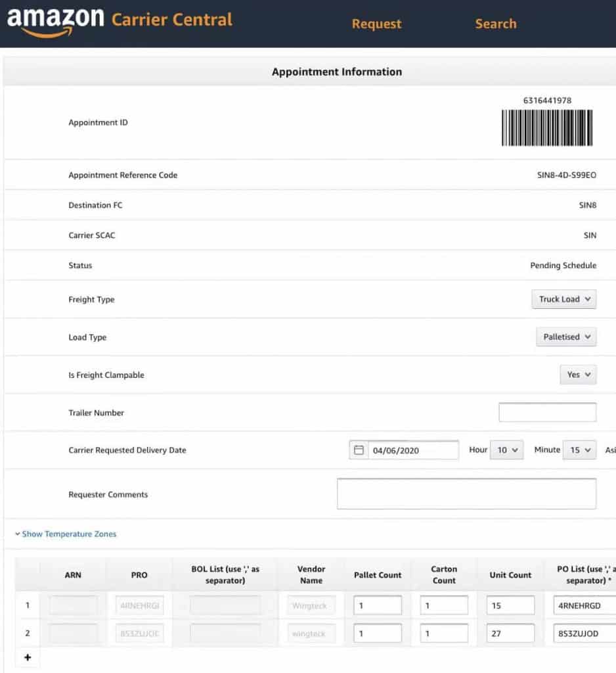
Task: Click the Carrier Requested Delivery Date label
Action: click(127, 450)
